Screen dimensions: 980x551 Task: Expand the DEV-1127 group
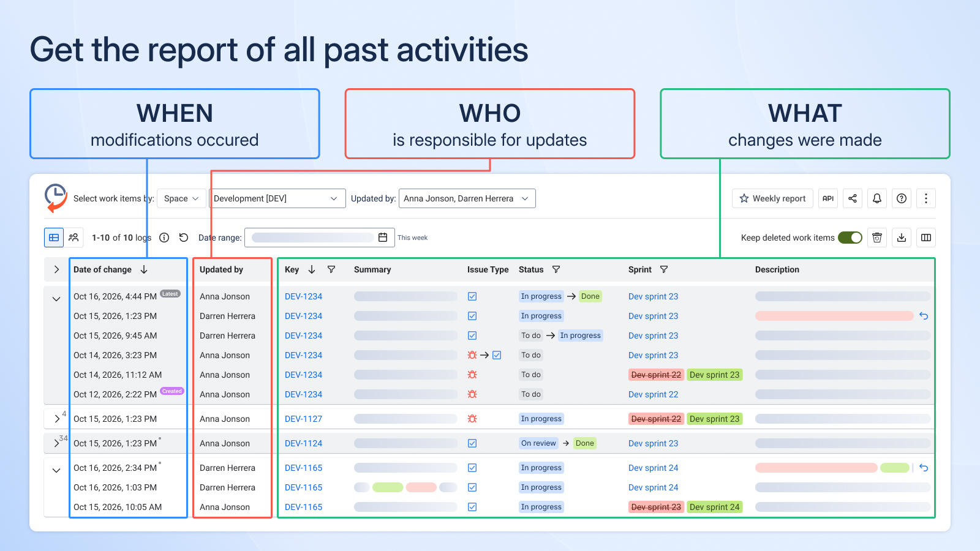(57, 419)
